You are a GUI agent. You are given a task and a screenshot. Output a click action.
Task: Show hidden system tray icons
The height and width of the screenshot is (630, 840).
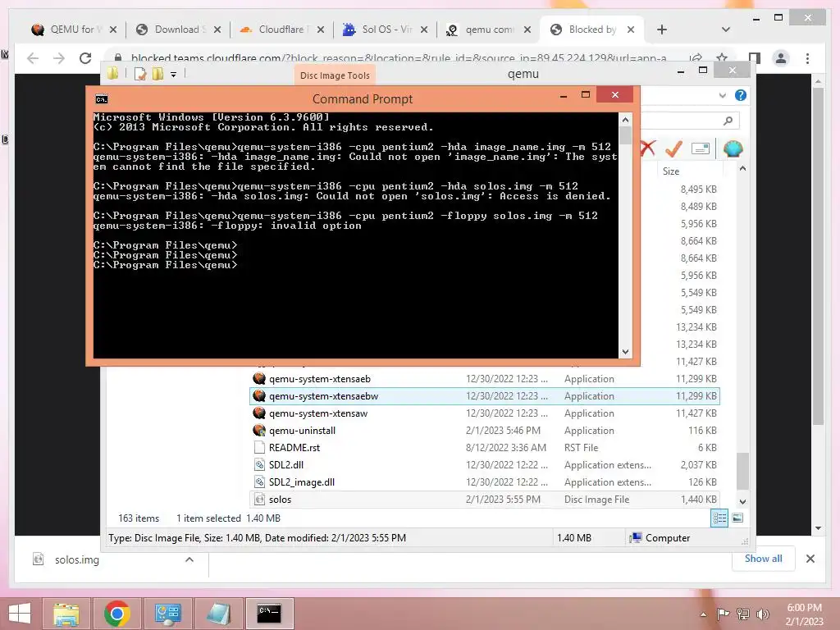(703, 614)
